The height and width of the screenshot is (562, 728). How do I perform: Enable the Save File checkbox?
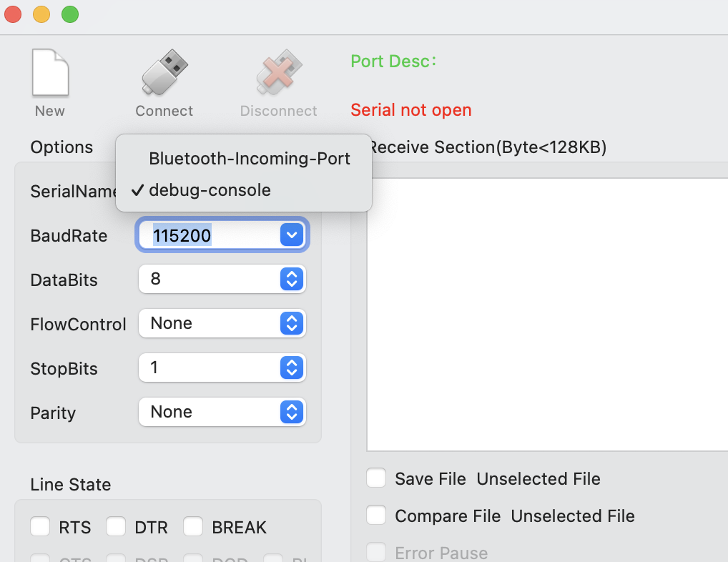click(376, 478)
